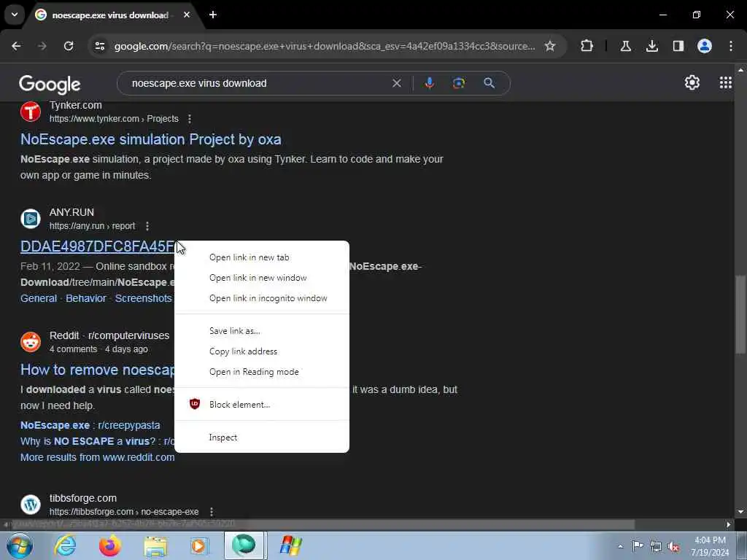This screenshot has width=747, height=560.
Task: Click the vertical page scrollbar thumb
Action: coord(740,314)
